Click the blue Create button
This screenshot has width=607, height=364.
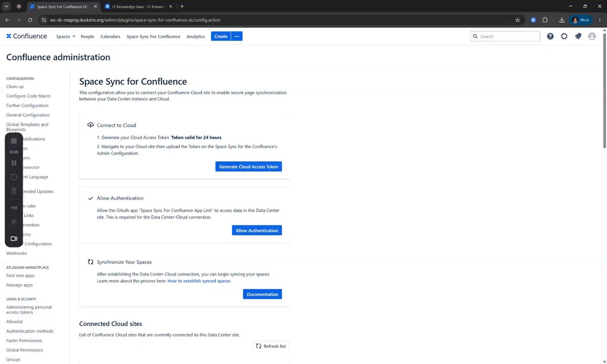[x=221, y=36]
